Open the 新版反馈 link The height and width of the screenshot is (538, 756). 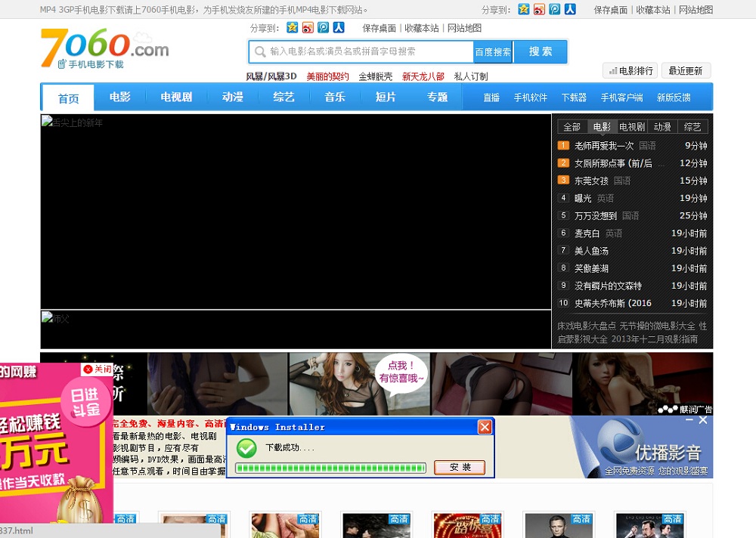pos(674,97)
